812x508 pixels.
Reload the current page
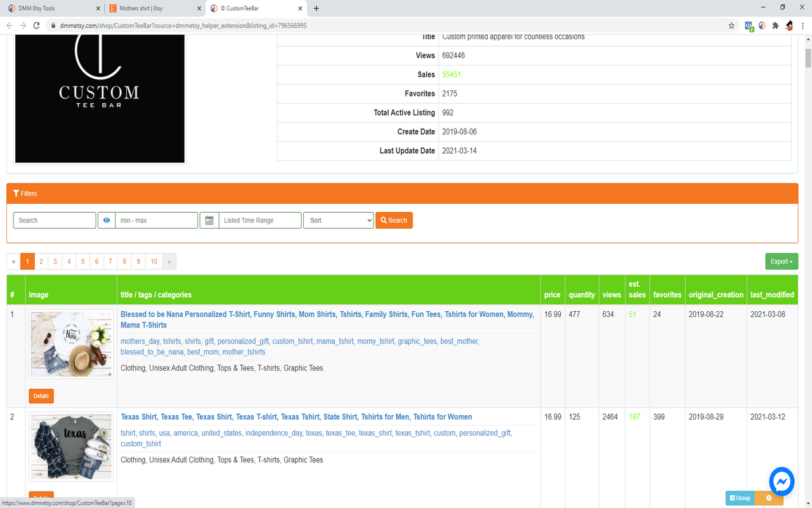tap(37, 25)
